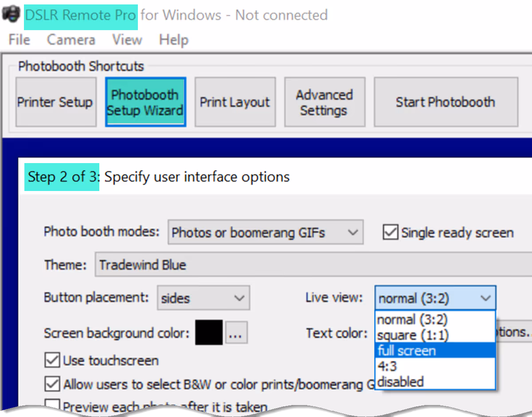Toggle Use touchscreen checkbox

coord(52,360)
